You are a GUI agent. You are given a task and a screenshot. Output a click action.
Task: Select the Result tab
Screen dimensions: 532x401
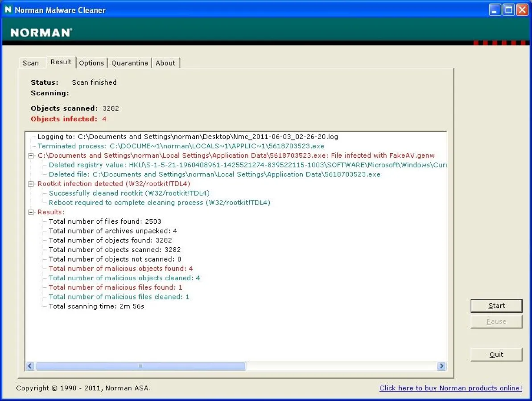pos(61,62)
